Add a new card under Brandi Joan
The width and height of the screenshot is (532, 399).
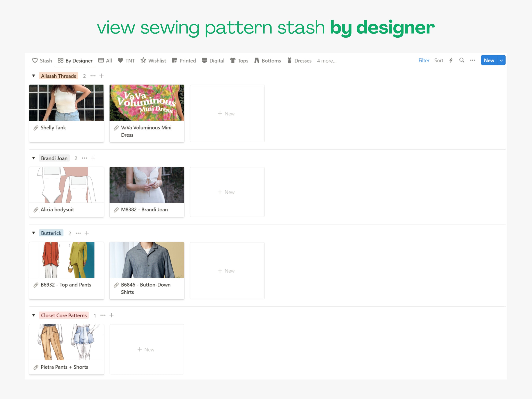point(93,158)
